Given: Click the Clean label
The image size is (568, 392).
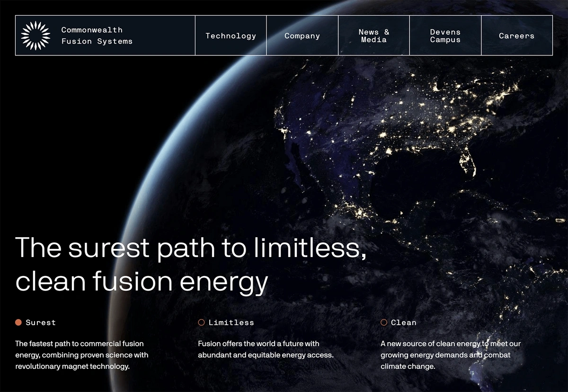Looking at the screenshot, I should [404, 322].
